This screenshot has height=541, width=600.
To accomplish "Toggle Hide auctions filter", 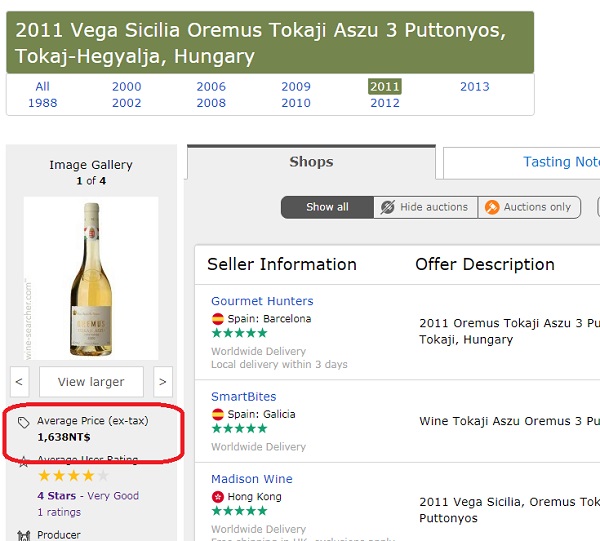I will click(426, 207).
